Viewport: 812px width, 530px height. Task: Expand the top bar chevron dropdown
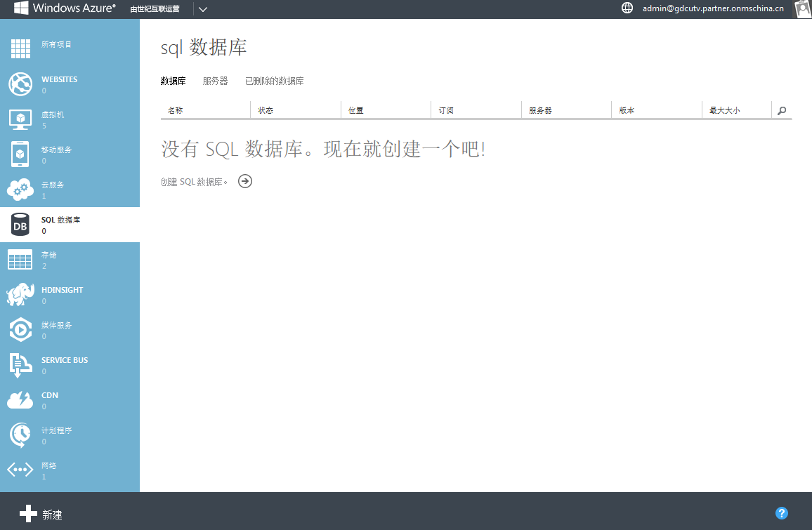pyautogui.click(x=203, y=9)
